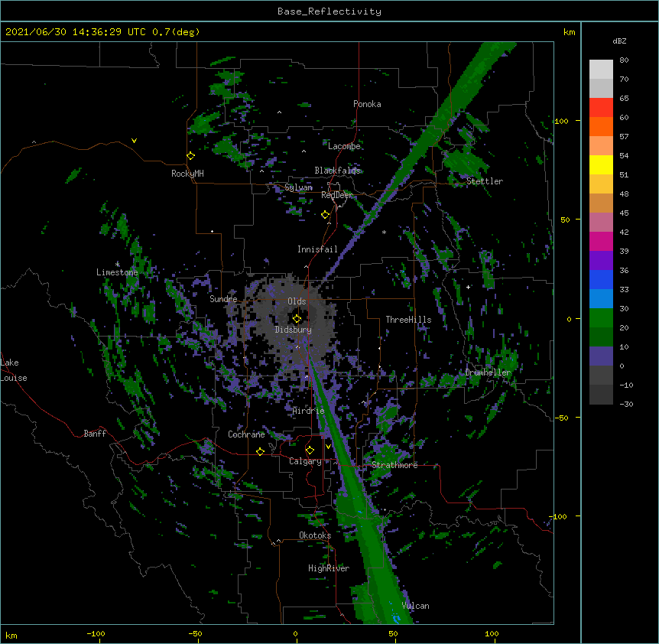Click the yellow diamond marker south of RedDeer
Image resolution: width=659 pixels, height=644 pixels.
pyautogui.click(x=326, y=215)
